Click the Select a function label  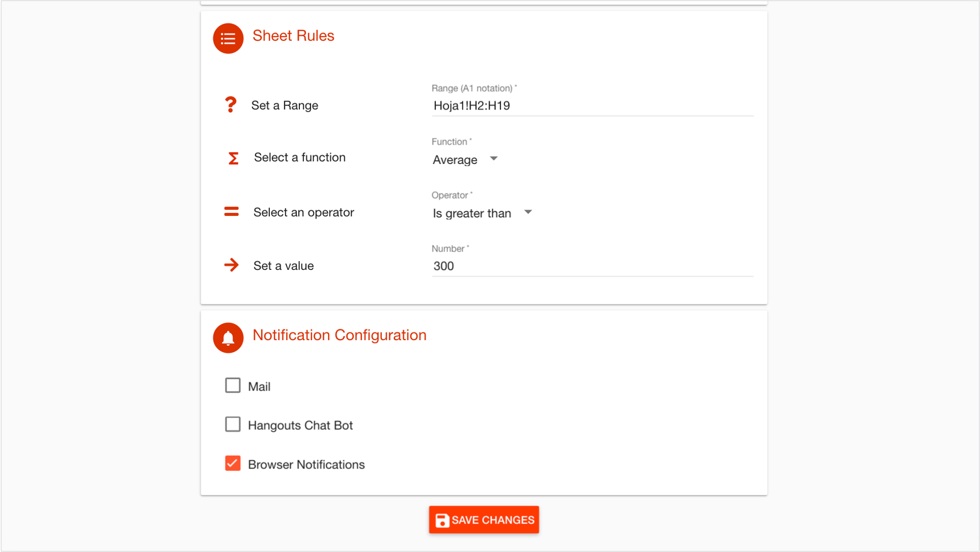pyautogui.click(x=299, y=158)
